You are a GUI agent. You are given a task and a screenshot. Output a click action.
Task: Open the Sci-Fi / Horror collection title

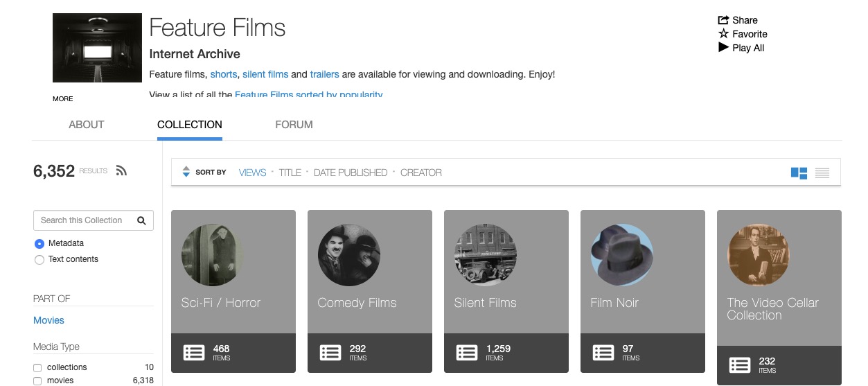click(x=221, y=303)
